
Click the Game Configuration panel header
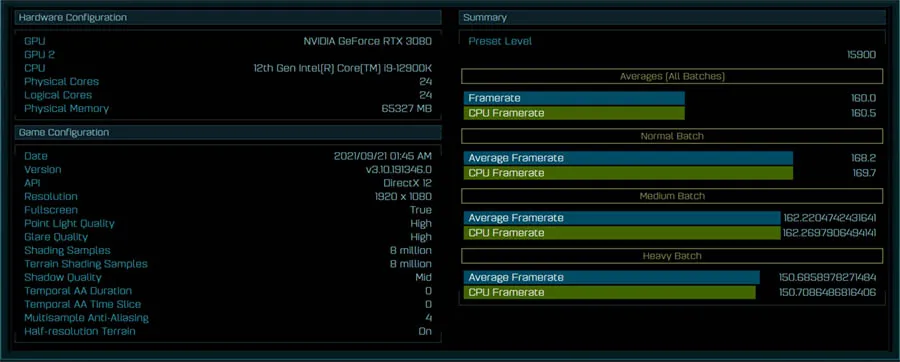228,133
